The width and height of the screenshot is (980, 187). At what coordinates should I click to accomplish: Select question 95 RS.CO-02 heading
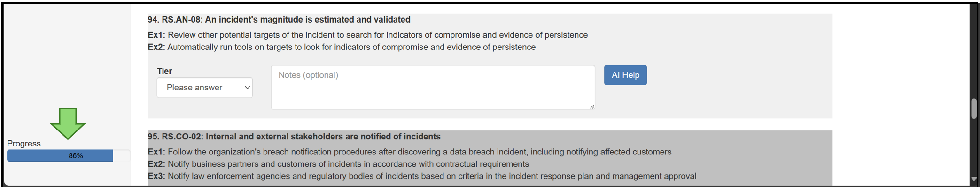294,137
